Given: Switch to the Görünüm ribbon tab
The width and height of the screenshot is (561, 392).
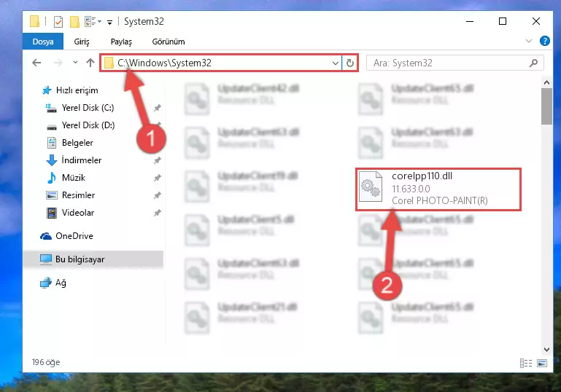Looking at the screenshot, I should pos(169,42).
